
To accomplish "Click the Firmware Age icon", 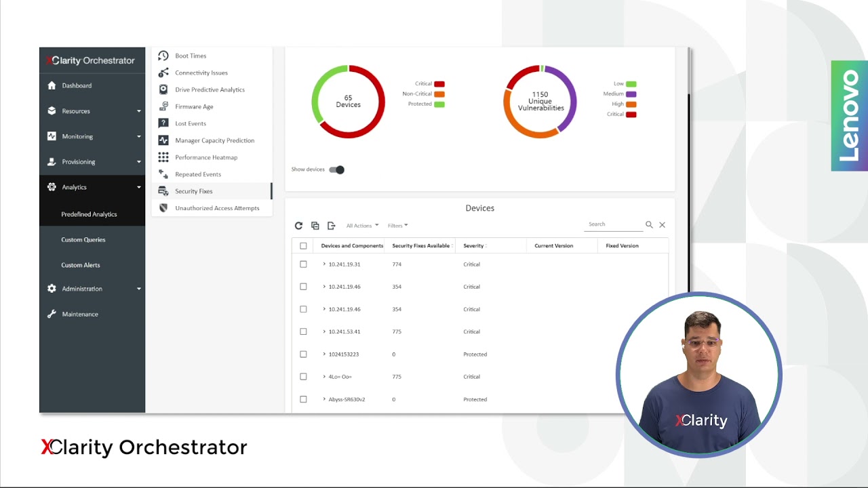I will (163, 106).
